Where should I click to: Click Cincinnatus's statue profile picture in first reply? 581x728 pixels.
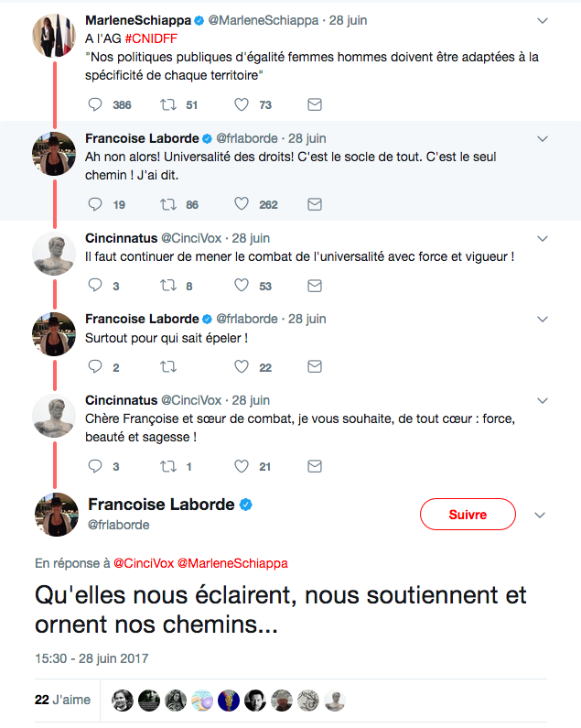pyautogui.click(x=54, y=252)
